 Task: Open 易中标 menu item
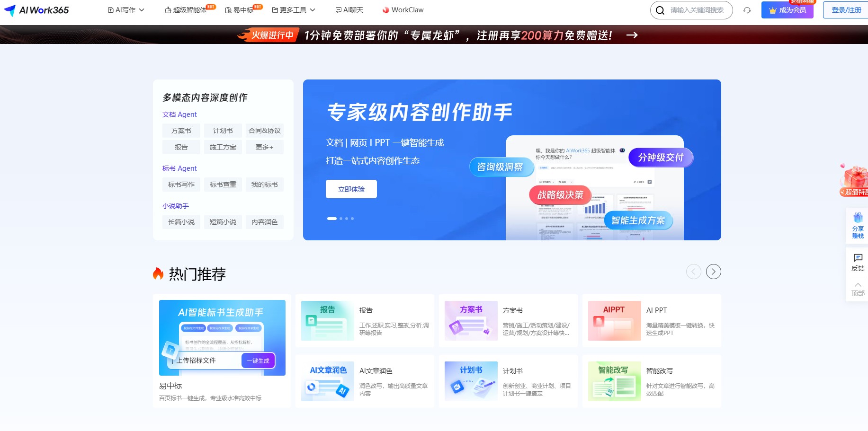240,10
